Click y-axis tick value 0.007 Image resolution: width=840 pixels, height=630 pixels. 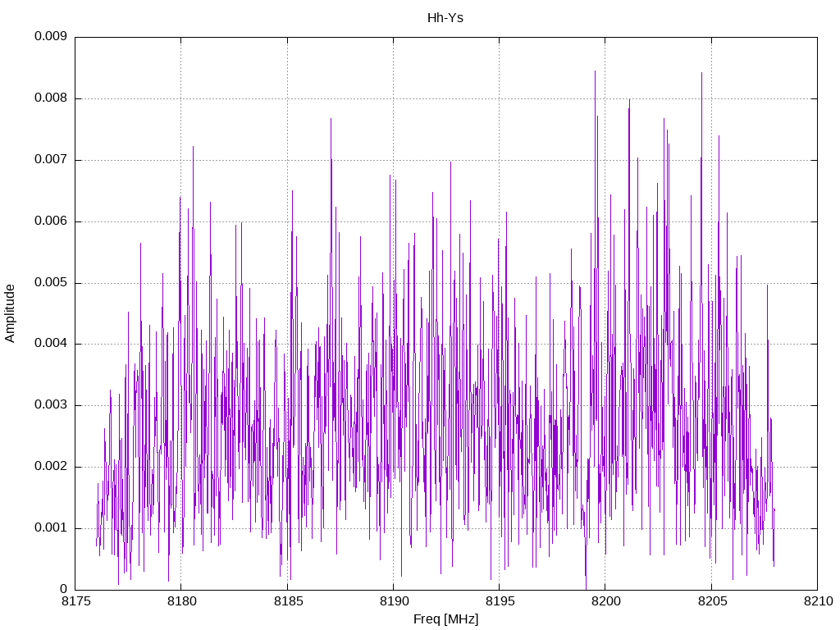pos(51,159)
